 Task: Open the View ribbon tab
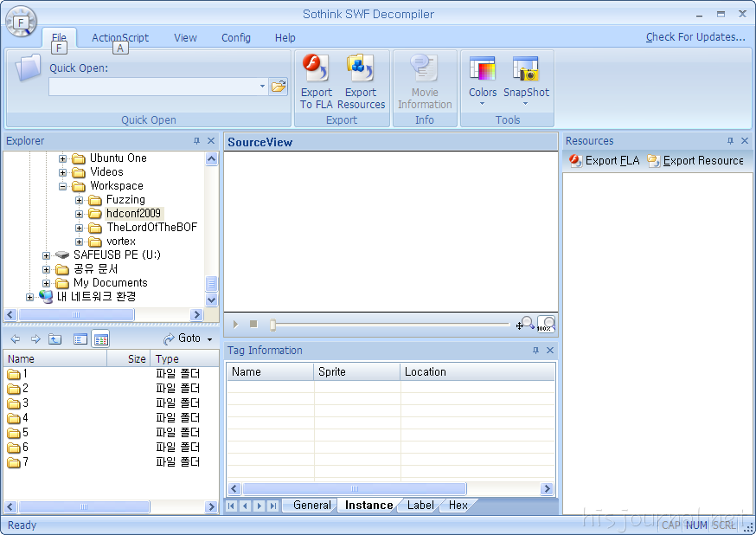point(186,37)
